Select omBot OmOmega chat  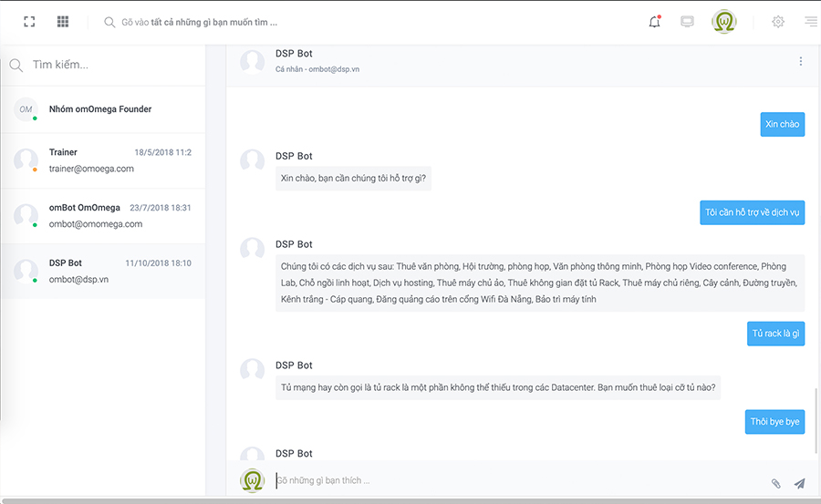pos(103,216)
